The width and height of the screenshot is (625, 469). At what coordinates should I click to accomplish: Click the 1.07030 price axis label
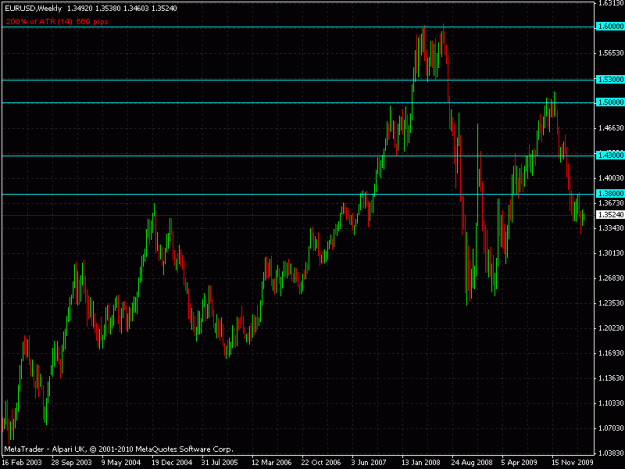click(x=611, y=428)
